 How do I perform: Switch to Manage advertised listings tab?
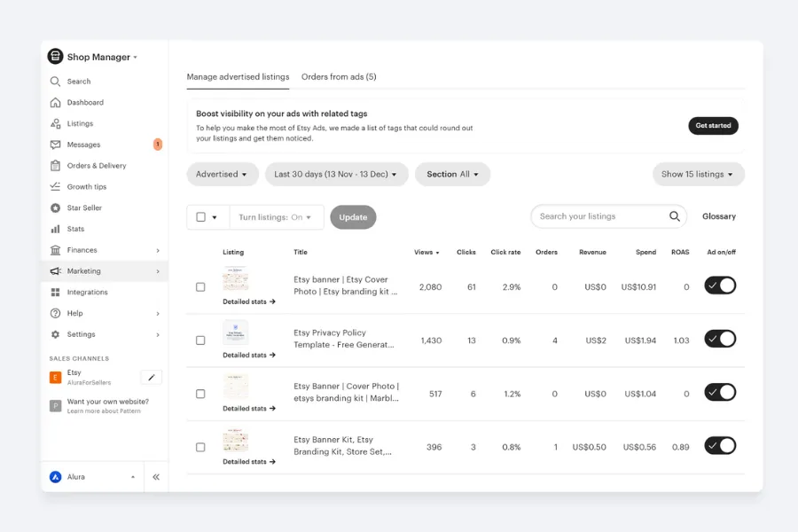tap(238, 77)
